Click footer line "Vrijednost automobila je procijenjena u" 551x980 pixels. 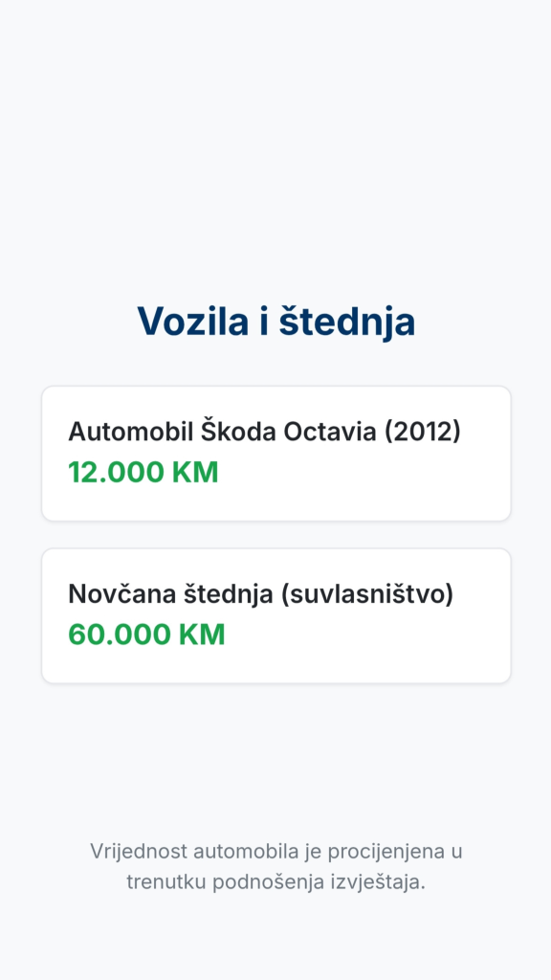(x=276, y=851)
